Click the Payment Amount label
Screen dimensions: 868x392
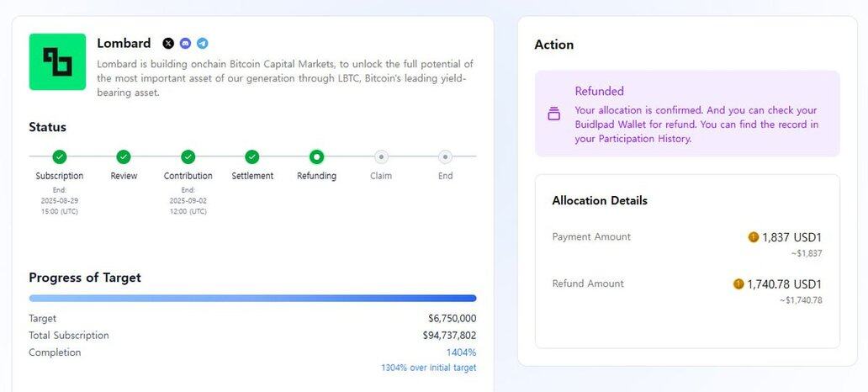pos(591,237)
